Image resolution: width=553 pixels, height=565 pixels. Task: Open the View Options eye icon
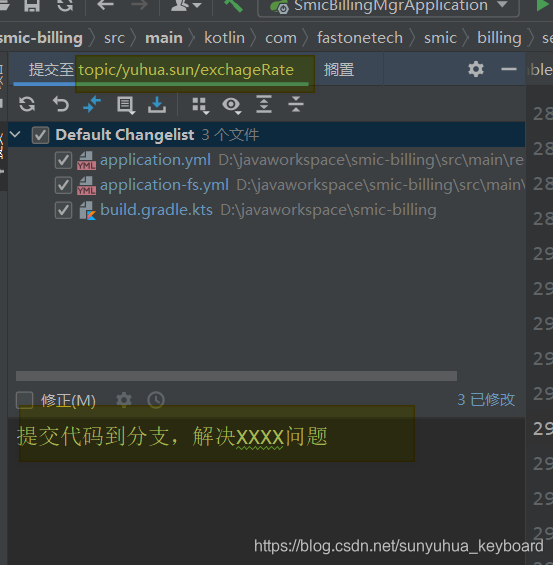pyautogui.click(x=232, y=105)
